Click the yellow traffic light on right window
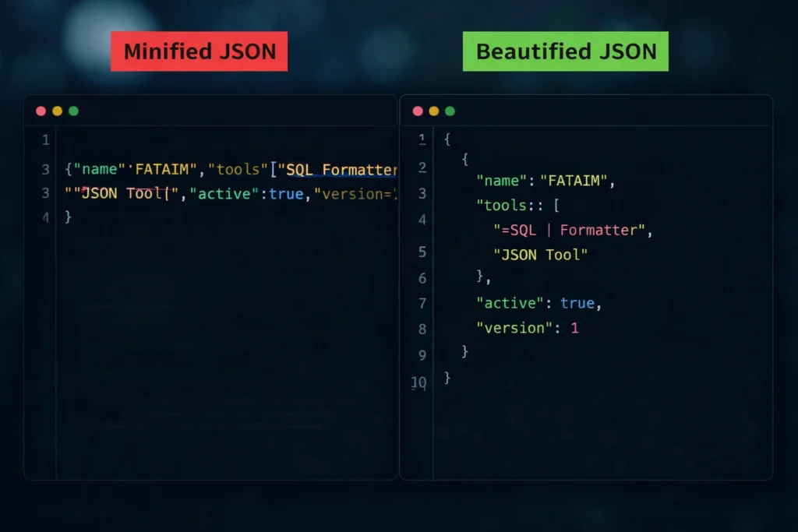 (434, 111)
